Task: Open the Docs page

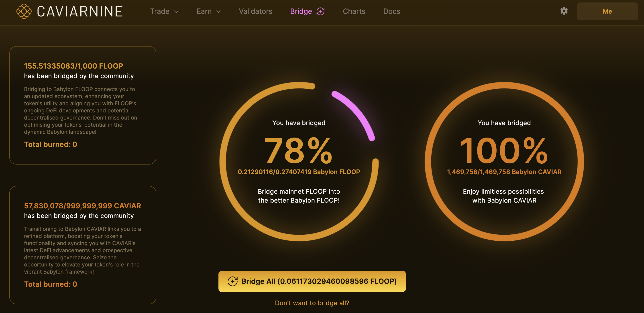Action: point(391,11)
